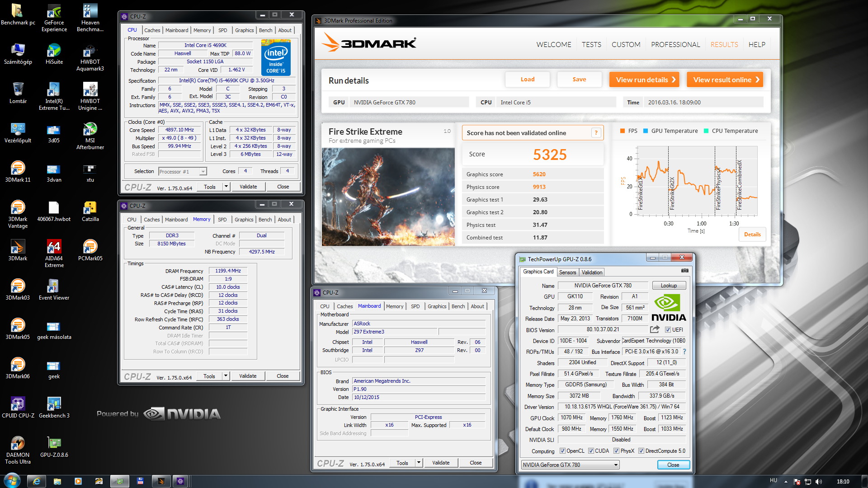Open Validation tab in GPU-Z
The image size is (868, 488).
pyautogui.click(x=592, y=272)
